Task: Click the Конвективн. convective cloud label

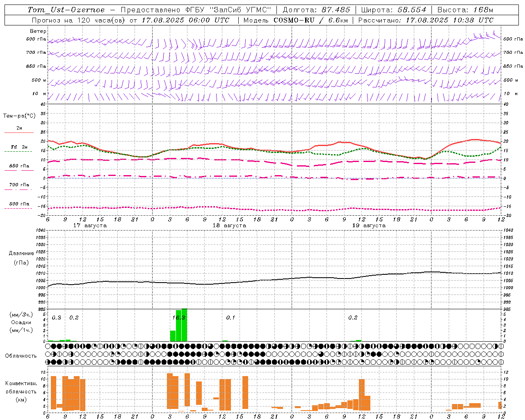Action: coord(21,383)
